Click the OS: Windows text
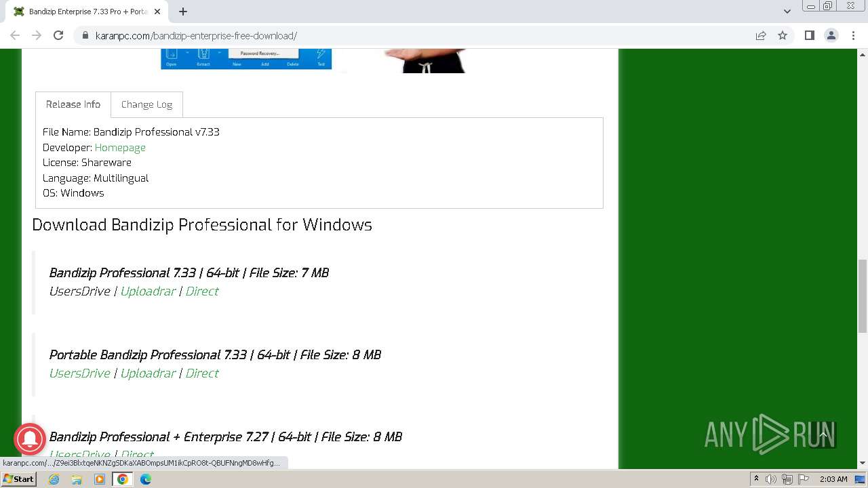 pyautogui.click(x=73, y=193)
